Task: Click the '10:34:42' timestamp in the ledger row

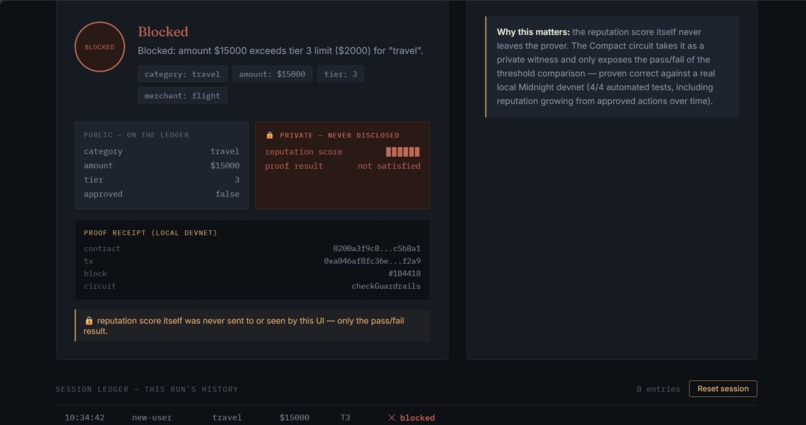Action: [x=84, y=418]
